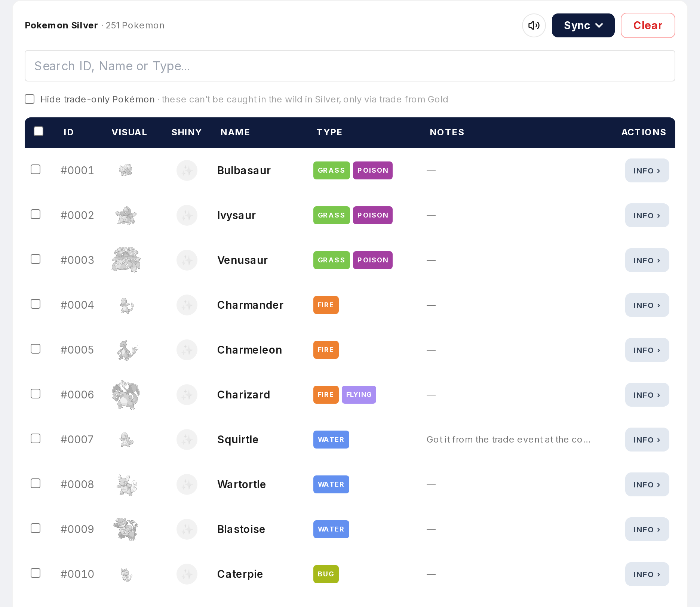Click the Flying type badge for Charizard
Image resolution: width=700 pixels, height=607 pixels.
coord(359,395)
